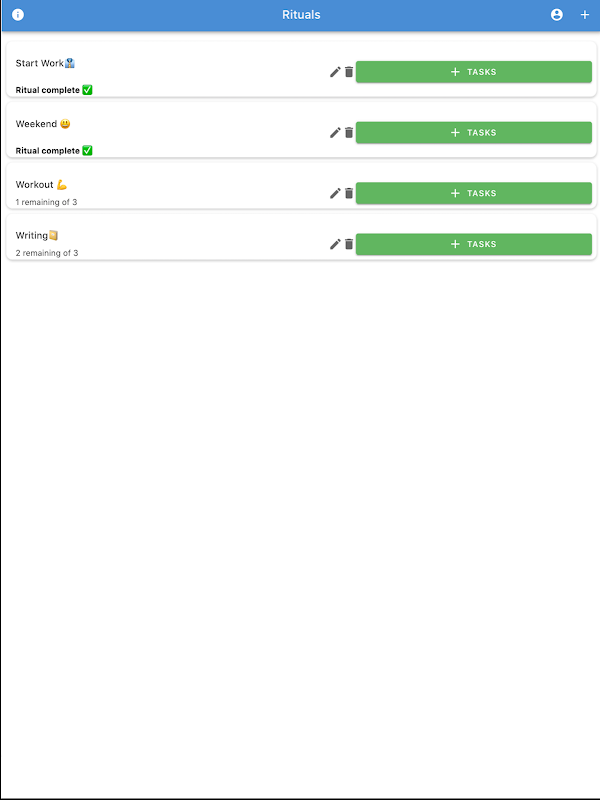Delete the Weekend ritual
600x800 pixels.
pos(349,133)
